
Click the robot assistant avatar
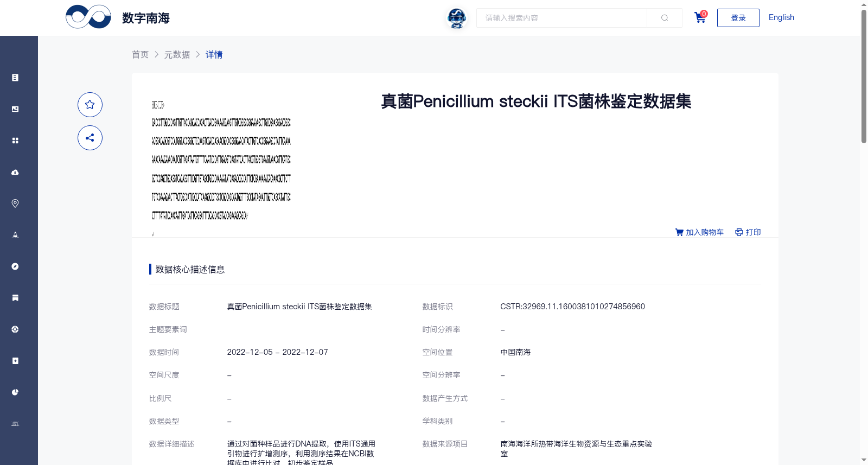pos(457,18)
